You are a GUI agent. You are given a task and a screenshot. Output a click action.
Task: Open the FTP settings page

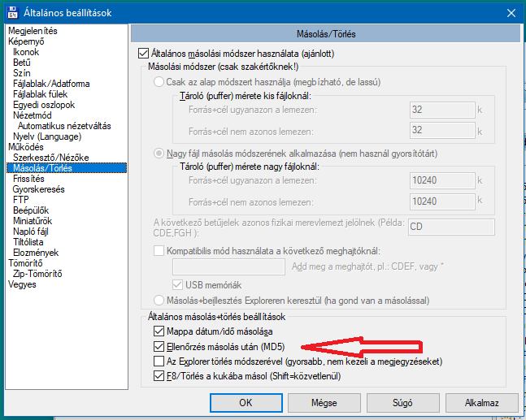21,199
